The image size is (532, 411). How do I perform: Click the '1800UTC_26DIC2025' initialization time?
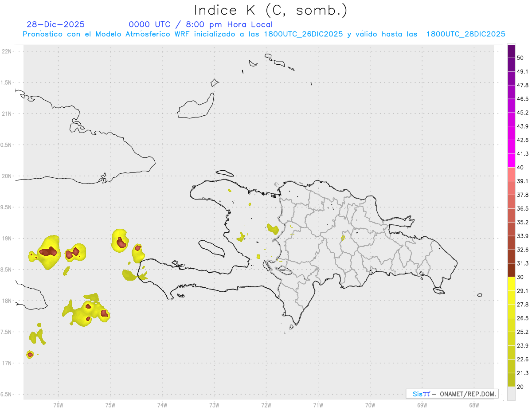tap(304, 34)
